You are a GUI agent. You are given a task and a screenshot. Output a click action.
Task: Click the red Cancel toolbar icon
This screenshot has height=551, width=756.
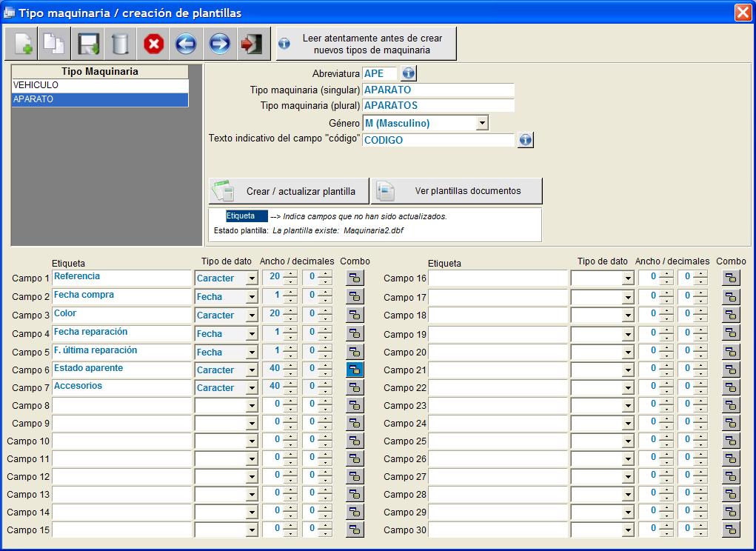point(153,44)
